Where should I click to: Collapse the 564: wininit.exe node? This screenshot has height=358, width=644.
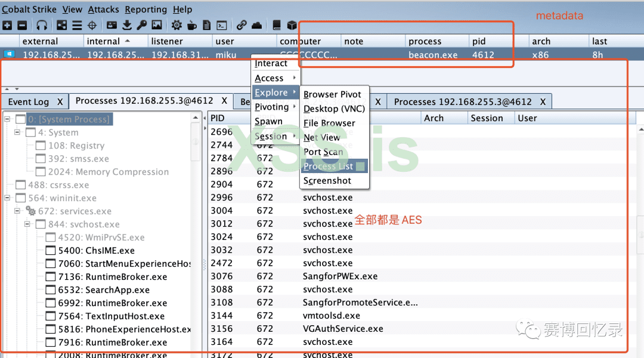click(x=7, y=197)
